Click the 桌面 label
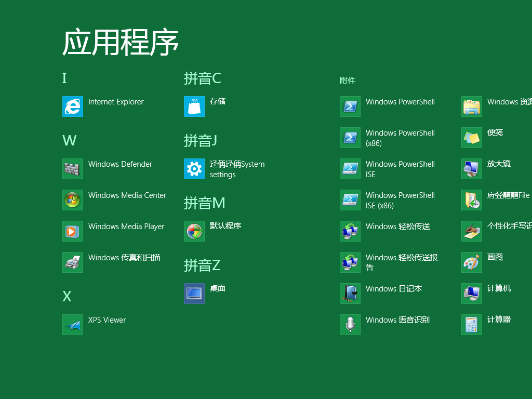This screenshot has width=532, height=399. point(218,288)
